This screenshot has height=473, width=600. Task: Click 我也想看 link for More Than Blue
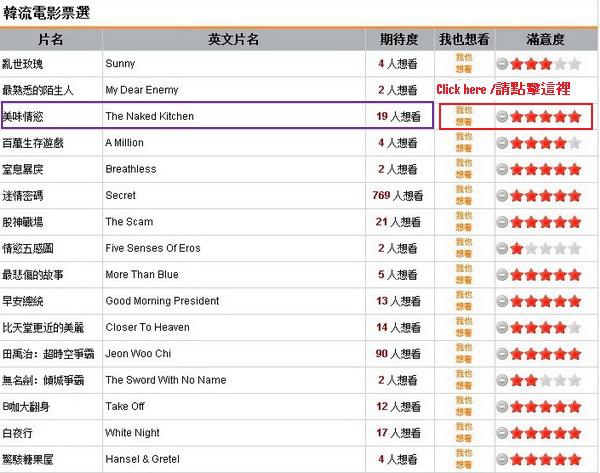pyautogui.click(x=464, y=275)
